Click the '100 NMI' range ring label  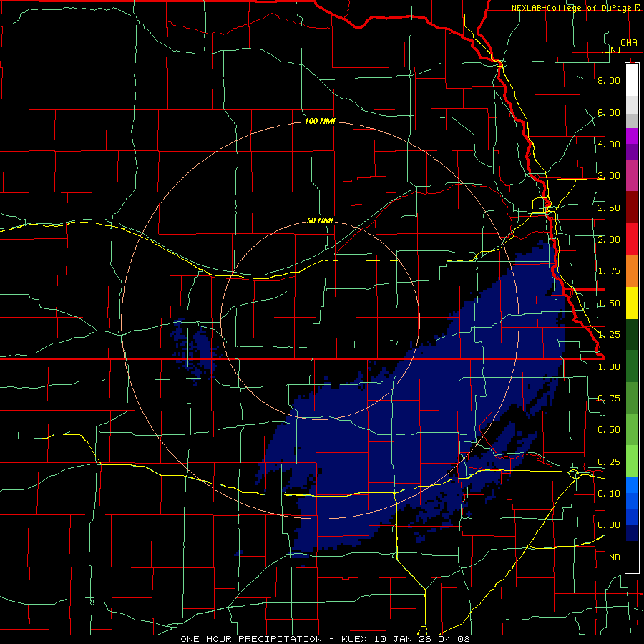point(320,121)
